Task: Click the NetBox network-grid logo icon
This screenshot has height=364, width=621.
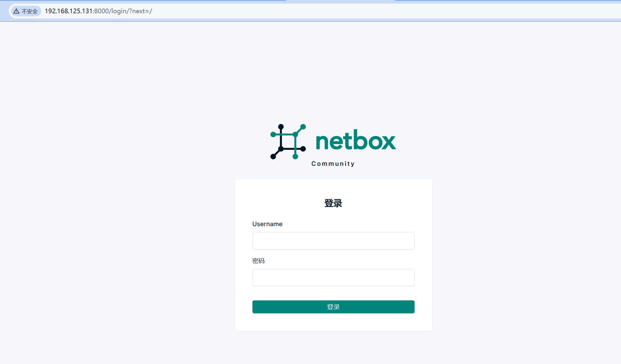Action: 288,142
